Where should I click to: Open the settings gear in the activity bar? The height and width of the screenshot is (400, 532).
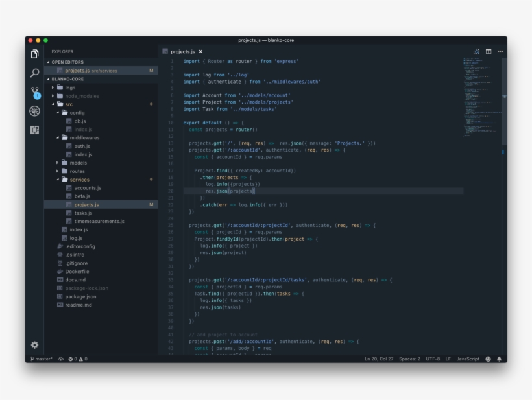point(36,344)
